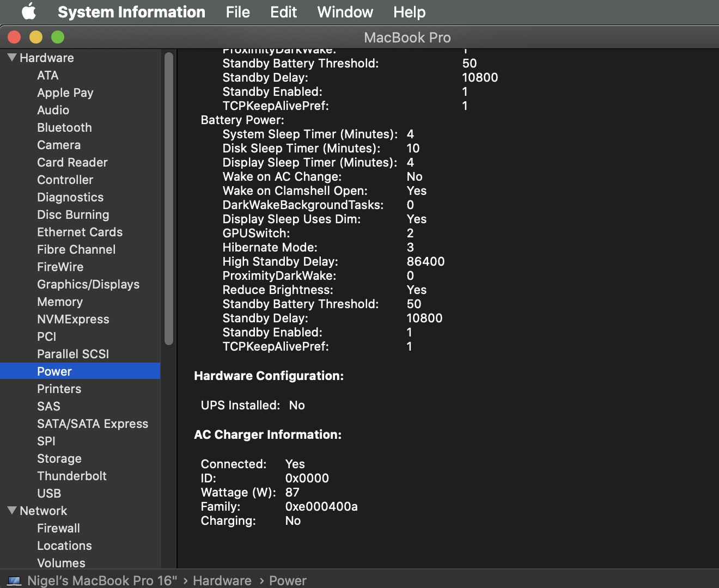Select Controller in the sidebar
The image size is (719, 588).
[65, 180]
